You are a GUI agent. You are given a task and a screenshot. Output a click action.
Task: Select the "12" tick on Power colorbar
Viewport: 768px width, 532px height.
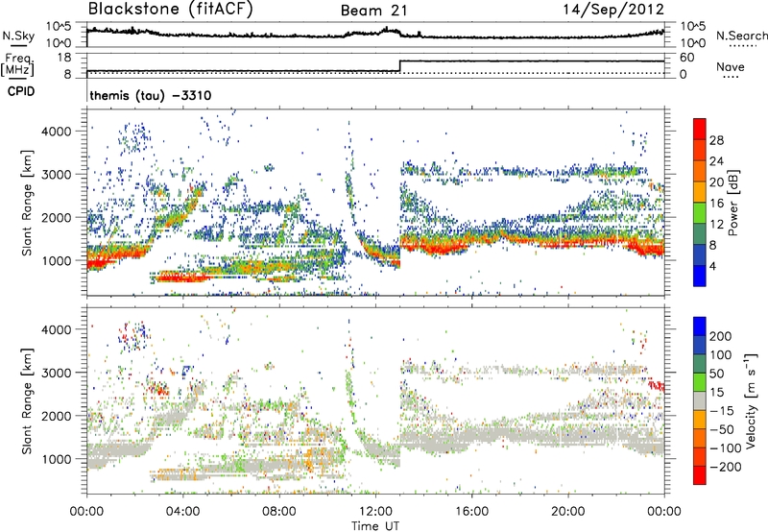pos(716,225)
